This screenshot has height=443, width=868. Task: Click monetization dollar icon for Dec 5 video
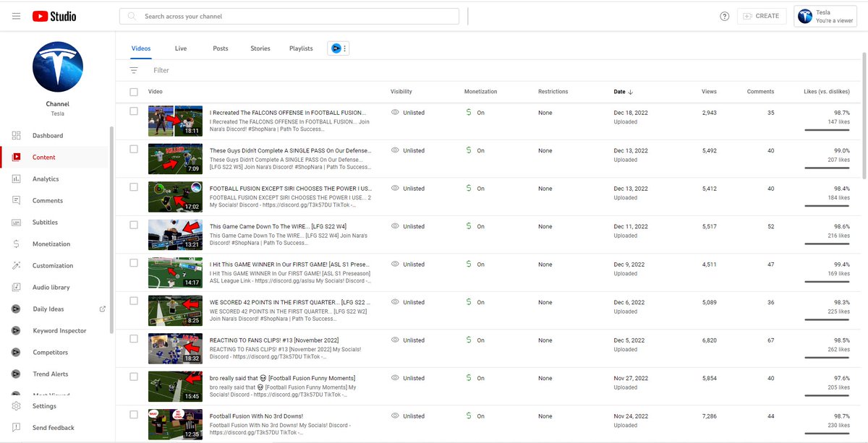coord(469,340)
